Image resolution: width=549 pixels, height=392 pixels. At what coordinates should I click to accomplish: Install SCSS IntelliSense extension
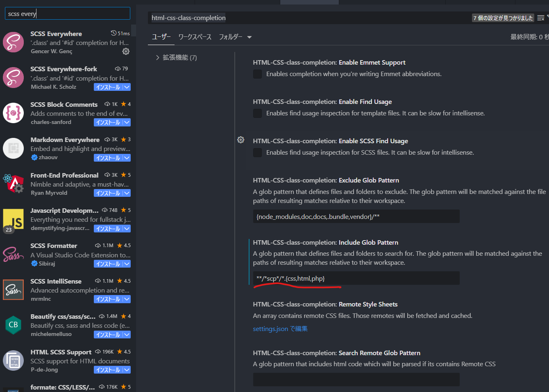108,299
